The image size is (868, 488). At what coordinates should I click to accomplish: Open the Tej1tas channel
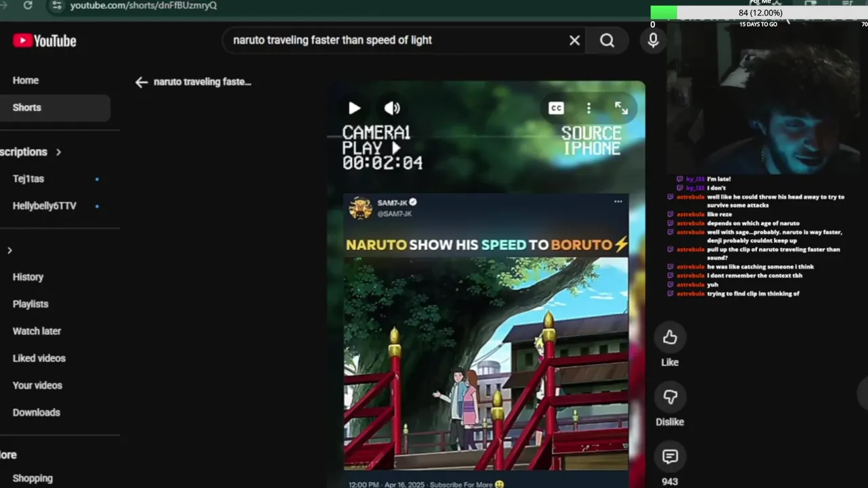pos(28,179)
